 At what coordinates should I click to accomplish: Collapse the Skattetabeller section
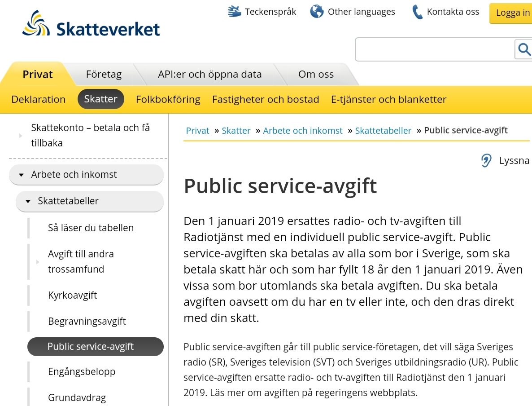[27, 201]
